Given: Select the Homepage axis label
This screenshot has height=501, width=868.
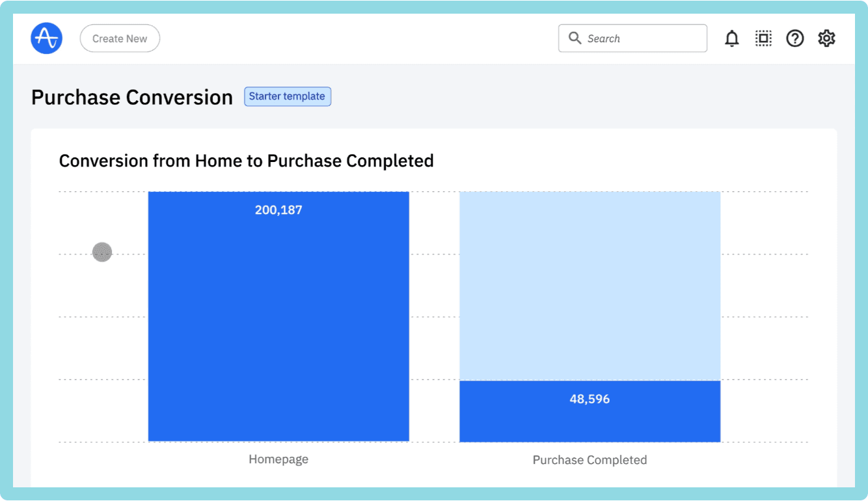Looking at the screenshot, I should tap(278, 459).
